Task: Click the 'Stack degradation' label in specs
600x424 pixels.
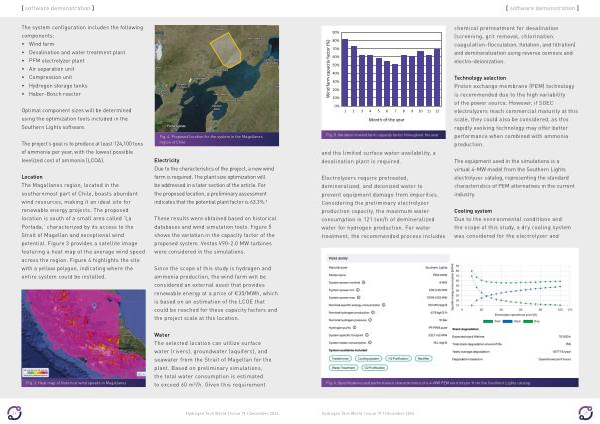Action: point(465,329)
